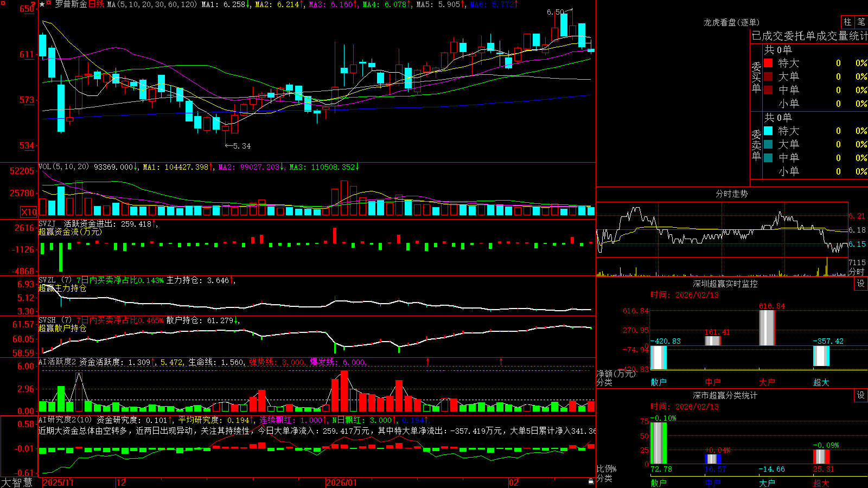The height and width of the screenshot is (488, 868).
Task: Click the 超大 -357.42 bar in 实时监控
Action: [821, 356]
